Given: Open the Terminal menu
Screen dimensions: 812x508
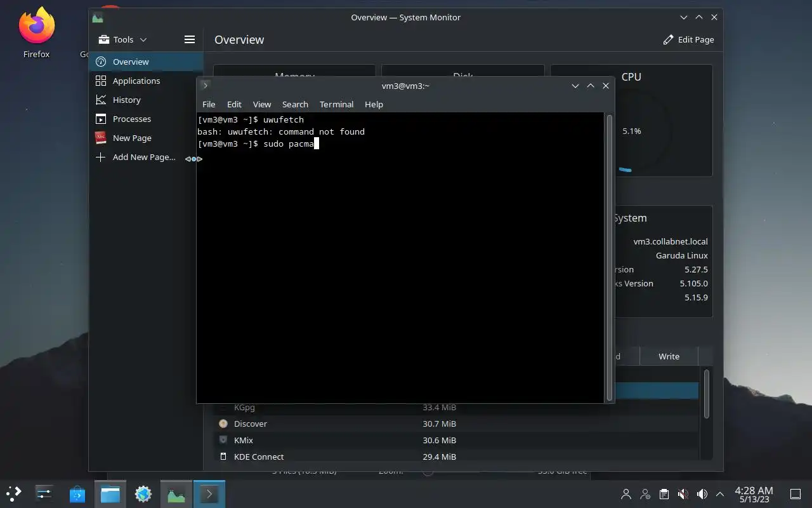Looking at the screenshot, I should [336, 104].
